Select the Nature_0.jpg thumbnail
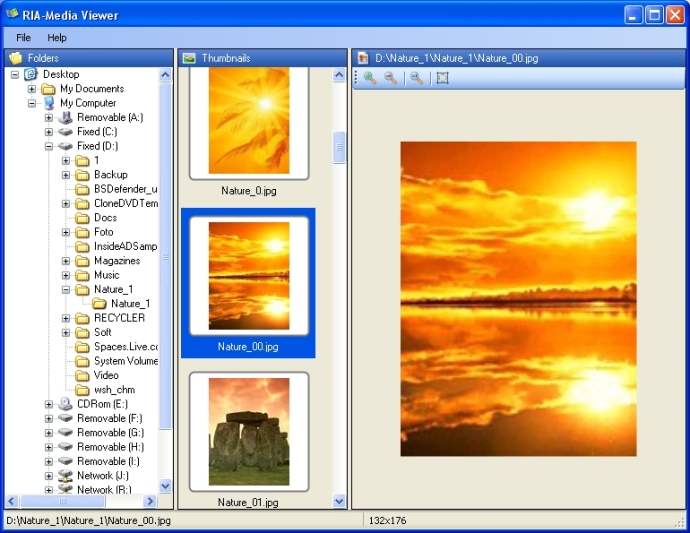This screenshot has width=690, height=533. [248, 120]
